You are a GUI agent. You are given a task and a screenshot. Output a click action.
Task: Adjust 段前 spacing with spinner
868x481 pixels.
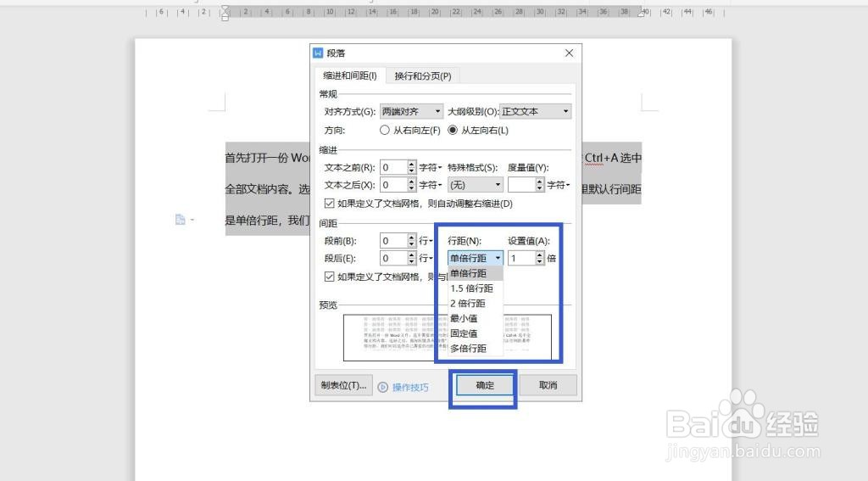tap(411, 241)
